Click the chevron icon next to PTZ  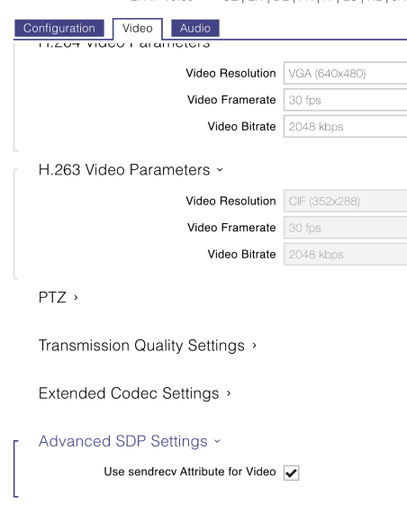(76, 298)
